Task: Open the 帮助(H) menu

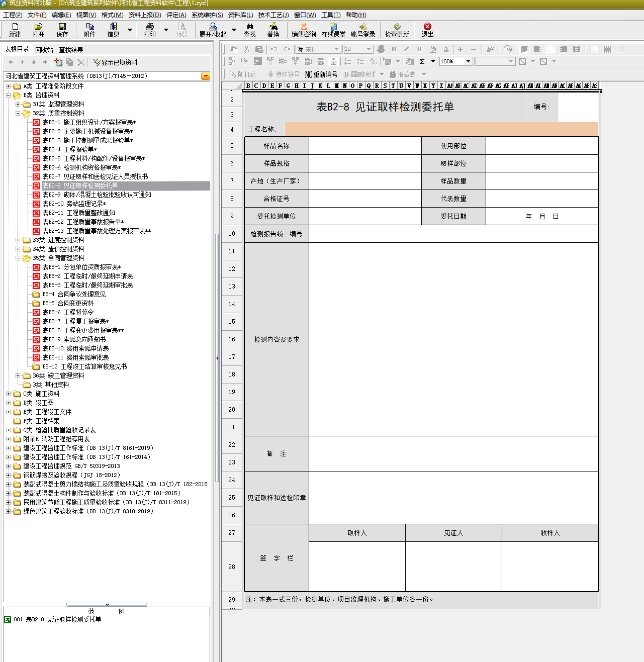Action: [356, 15]
